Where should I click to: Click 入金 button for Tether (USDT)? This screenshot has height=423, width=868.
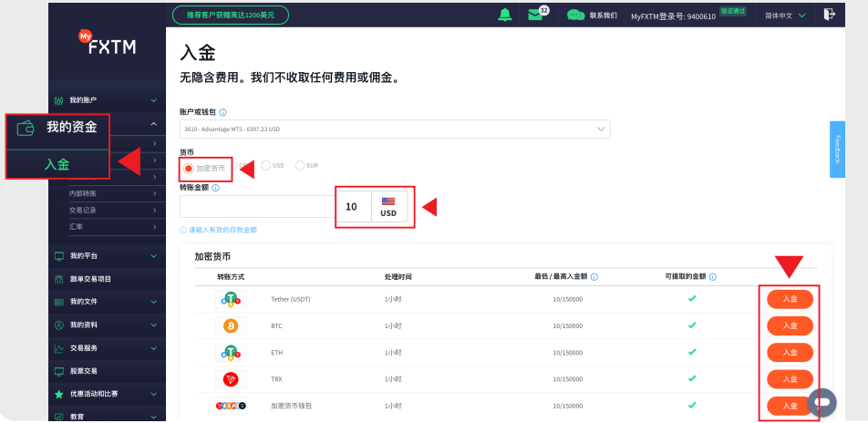790,299
